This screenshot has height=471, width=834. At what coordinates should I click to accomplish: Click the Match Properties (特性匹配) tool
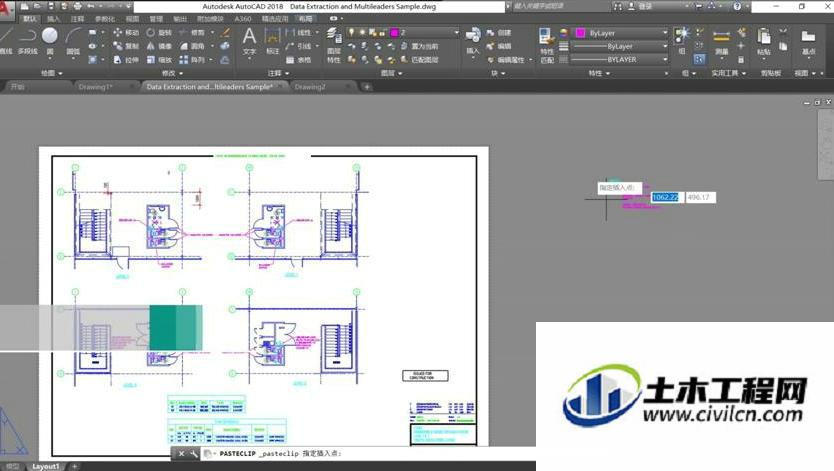[546, 46]
